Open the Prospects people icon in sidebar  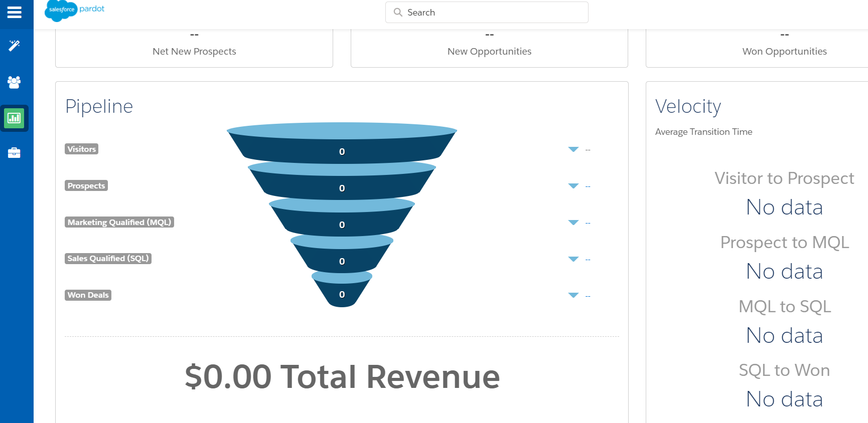coord(14,82)
